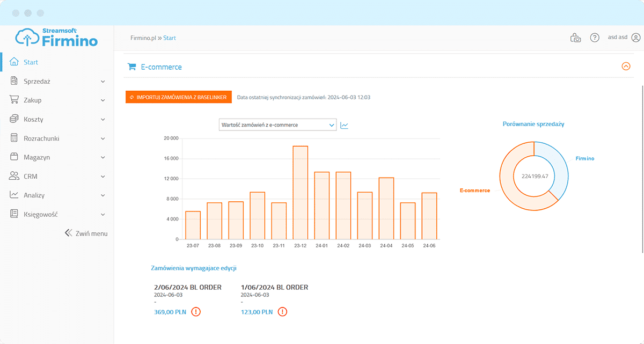Click the Księgowość ledger icon
Screen dimensions: 644x344
click(14, 214)
